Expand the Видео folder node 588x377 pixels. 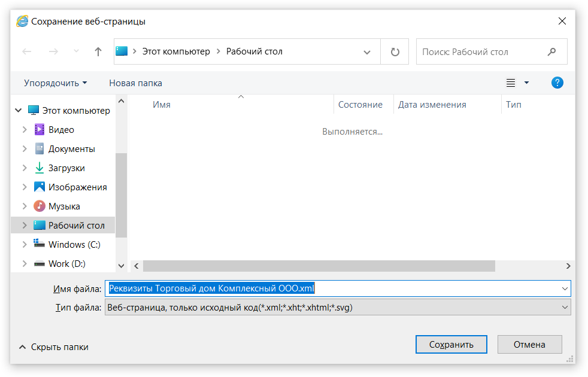pos(25,130)
